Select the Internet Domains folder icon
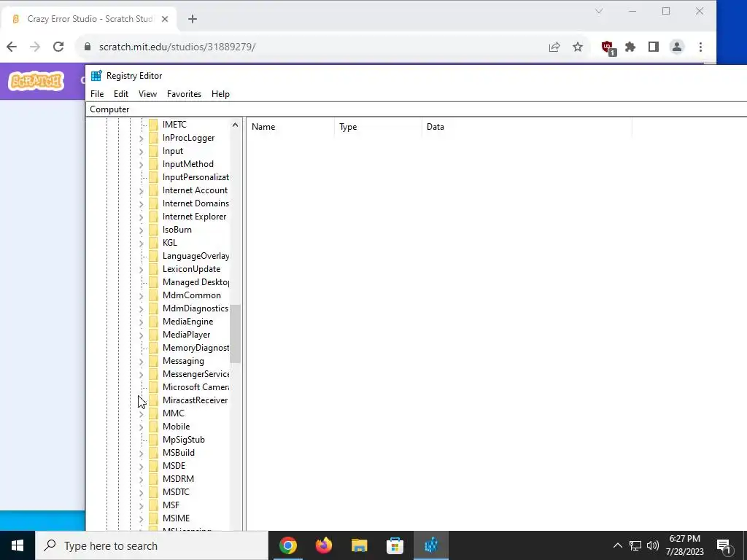The height and width of the screenshot is (560, 747). (x=153, y=203)
